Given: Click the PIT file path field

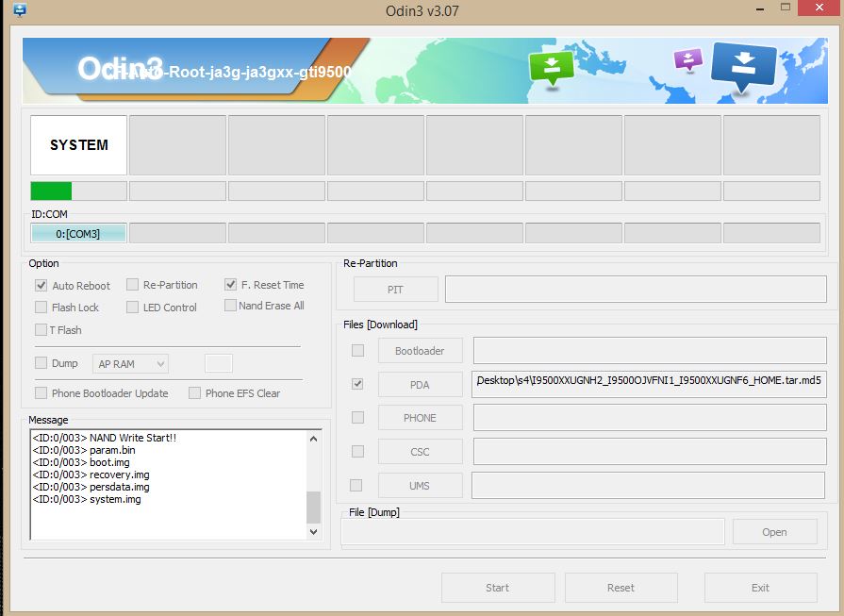Looking at the screenshot, I should [636, 290].
